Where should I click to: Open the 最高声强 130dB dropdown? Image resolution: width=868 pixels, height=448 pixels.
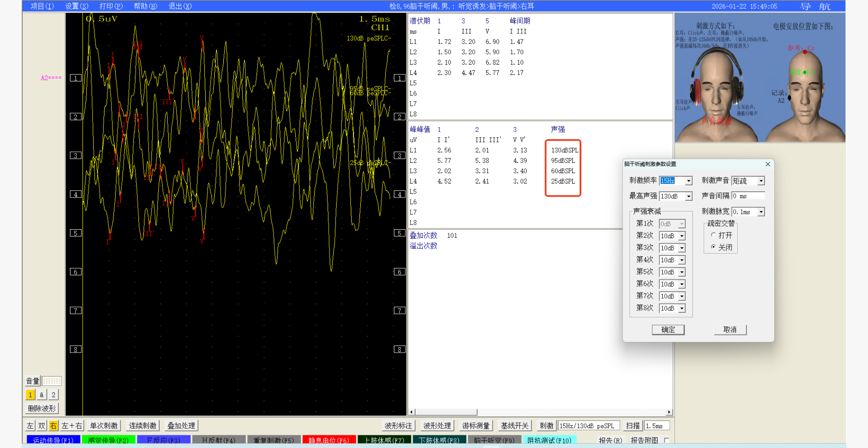tap(689, 196)
